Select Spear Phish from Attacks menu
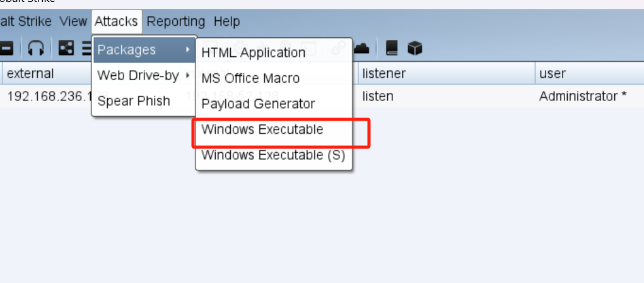 point(134,101)
